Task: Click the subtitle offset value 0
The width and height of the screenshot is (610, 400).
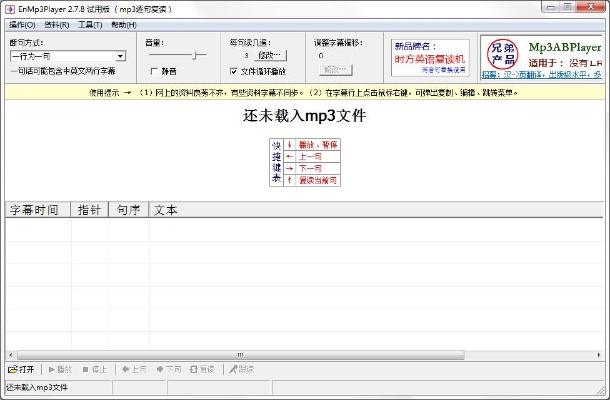Action: 321,56
